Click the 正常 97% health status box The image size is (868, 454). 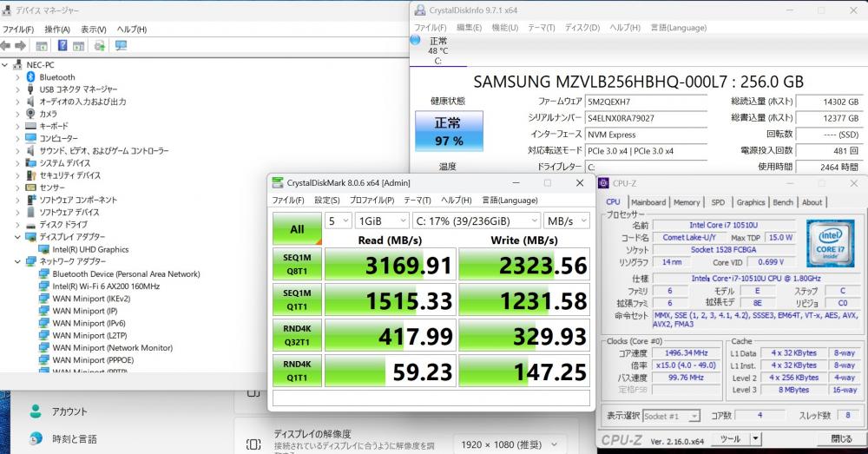pos(449,131)
